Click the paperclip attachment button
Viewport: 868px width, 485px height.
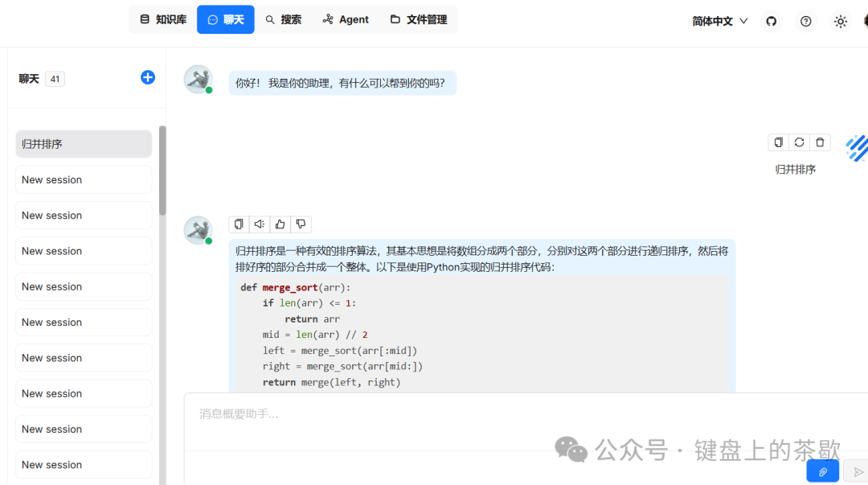pos(822,471)
